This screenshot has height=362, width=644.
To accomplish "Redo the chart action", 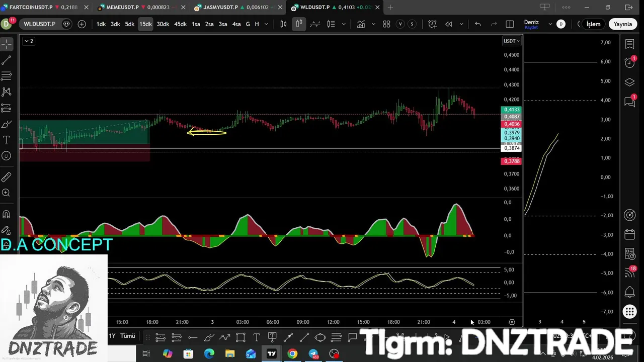I will (x=494, y=24).
